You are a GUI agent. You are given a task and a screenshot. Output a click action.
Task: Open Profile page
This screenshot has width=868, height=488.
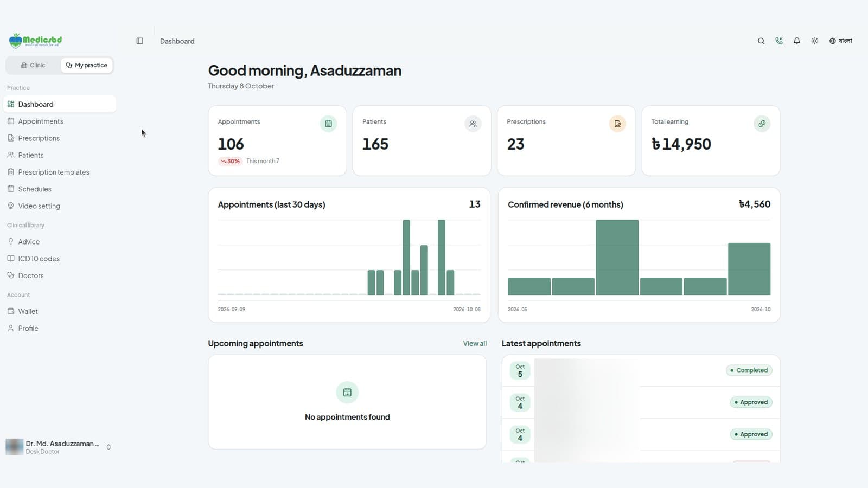pos(60,328)
